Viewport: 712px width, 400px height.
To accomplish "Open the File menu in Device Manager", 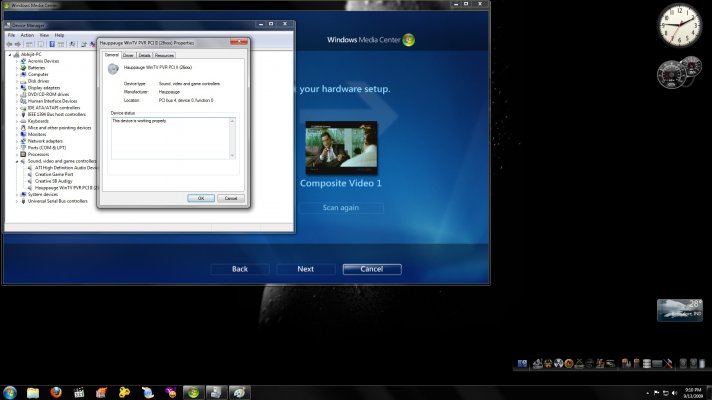I will point(11,35).
